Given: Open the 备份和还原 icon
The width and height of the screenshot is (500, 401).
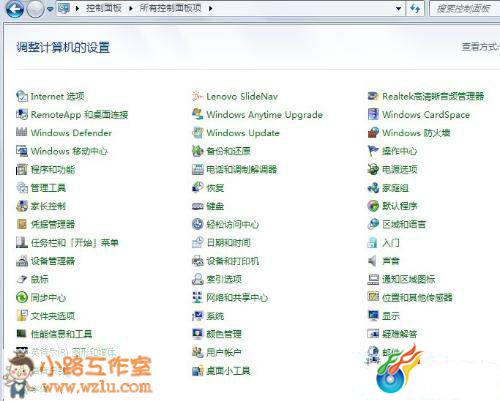Looking at the screenshot, I should point(197,151).
